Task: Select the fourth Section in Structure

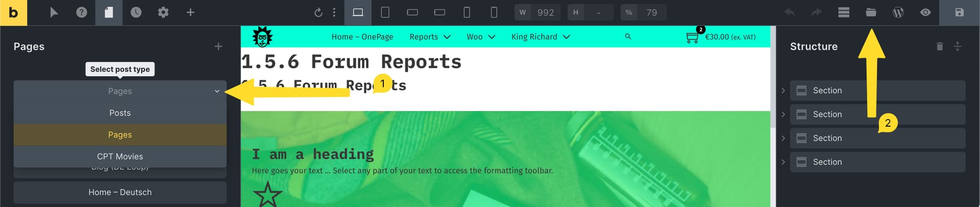Action: (x=878, y=162)
